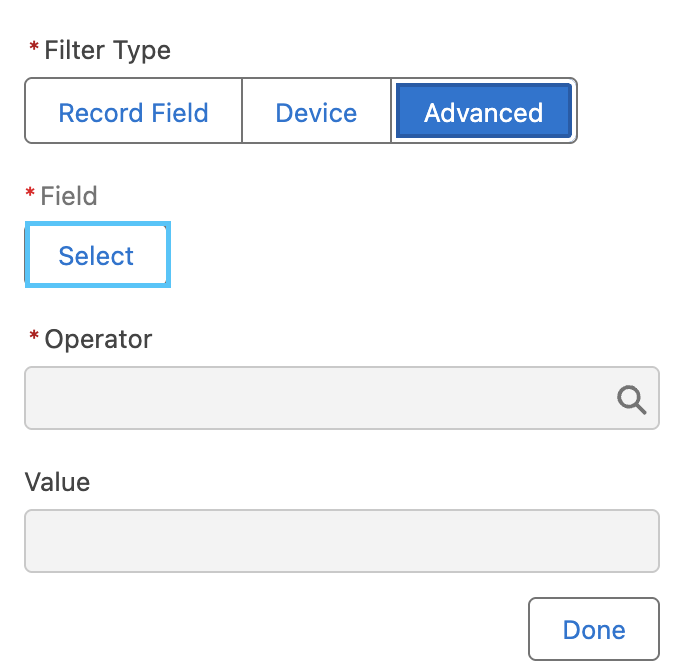
Task: Select the Record Field filter type
Action: (x=133, y=113)
